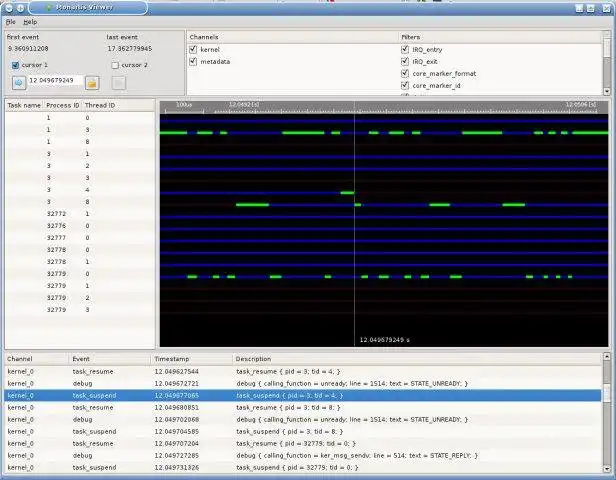Select task row process 32776 thread 0

tap(80, 226)
